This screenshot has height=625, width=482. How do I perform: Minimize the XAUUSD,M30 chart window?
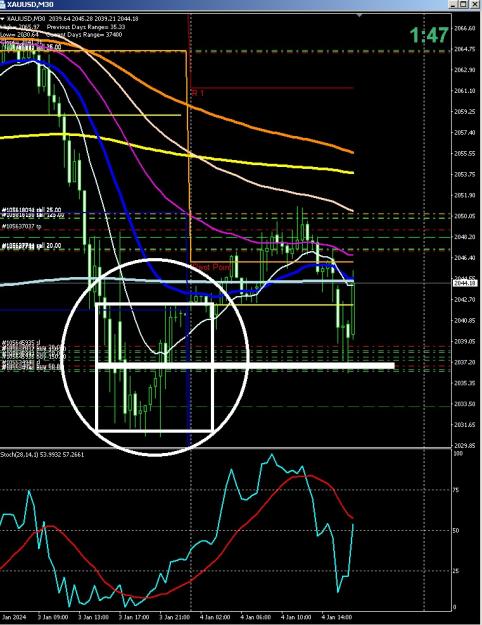point(453,4)
